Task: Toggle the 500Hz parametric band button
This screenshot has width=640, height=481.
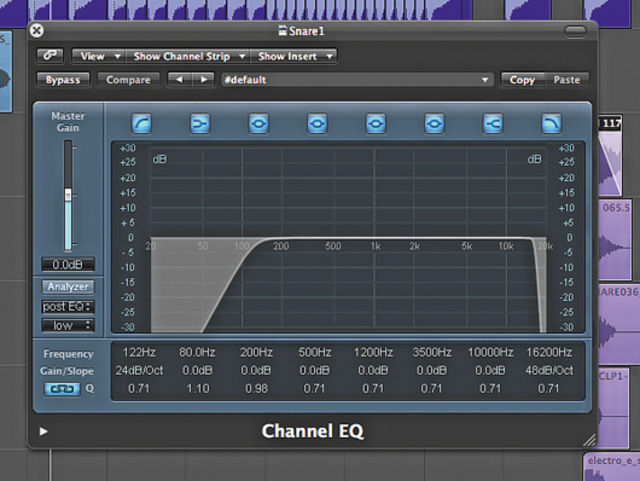Action: click(318, 123)
